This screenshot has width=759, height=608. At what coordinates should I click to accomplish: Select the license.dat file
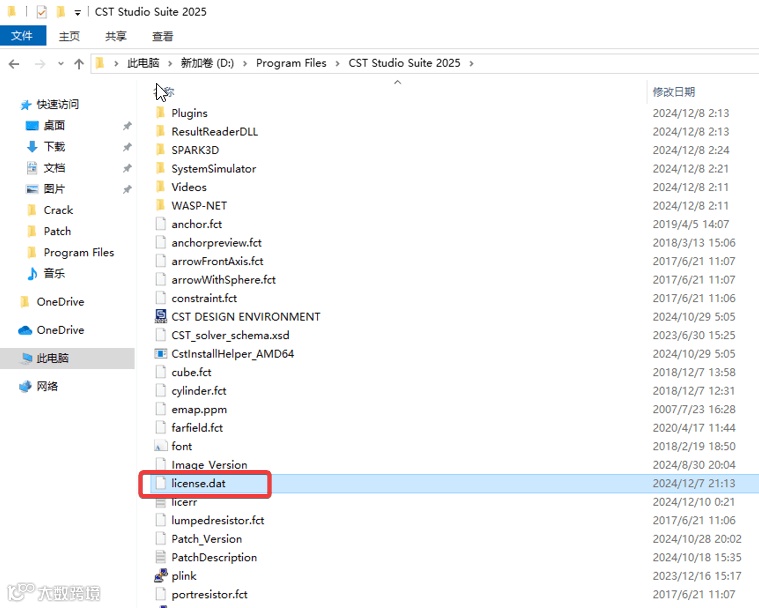(x=198, y=483)
